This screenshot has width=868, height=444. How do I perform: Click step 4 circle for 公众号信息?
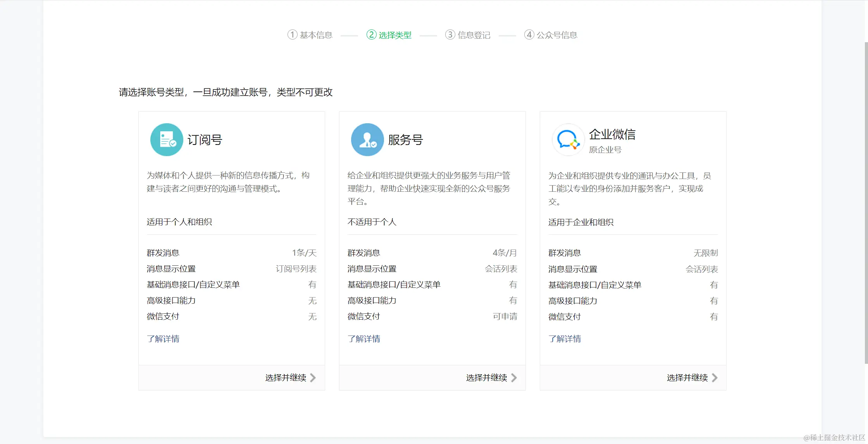click(529, 35)
